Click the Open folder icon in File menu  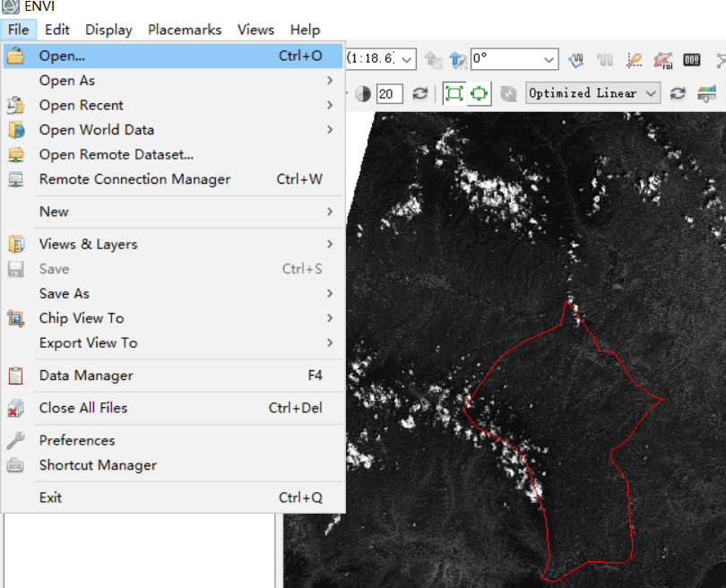click(15, 56)
